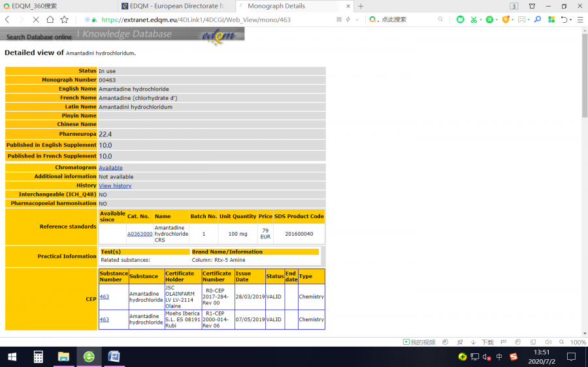Switch to EDQM European Directorate tab

click(x=176, y=6)
